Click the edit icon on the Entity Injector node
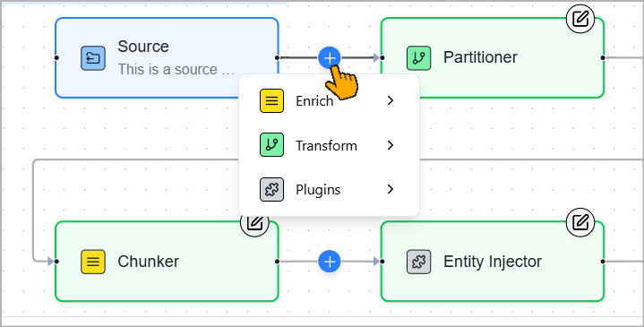 (x=580, y=222)
